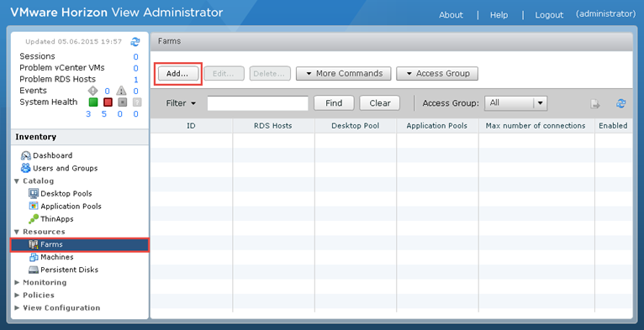Screen dimensions: 644x330
Task: Open the Help link
Action: pyautogui.click(x=499, y=15)
